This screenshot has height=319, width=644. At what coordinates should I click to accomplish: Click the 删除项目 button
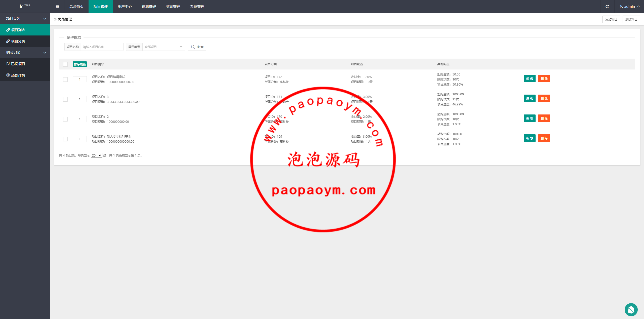coord(631,19)
